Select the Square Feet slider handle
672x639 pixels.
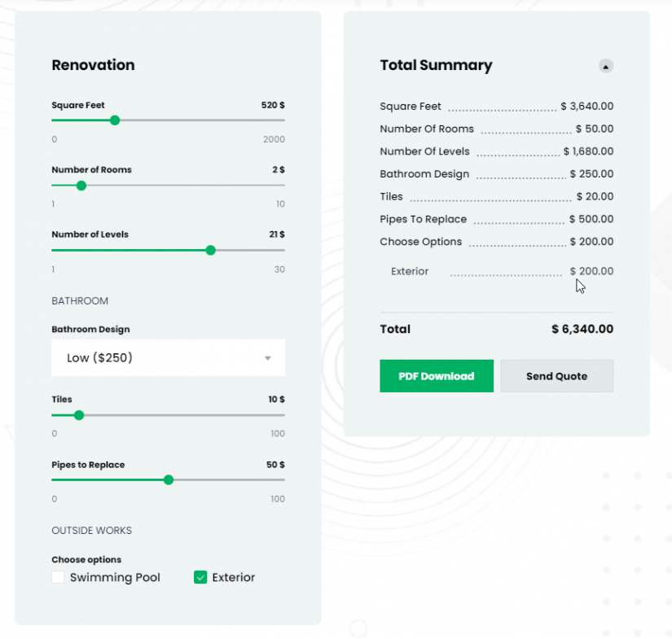tap(115, 120)
